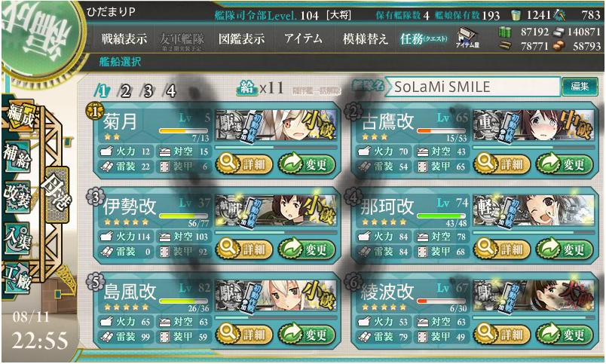Click 変更 change button for 古鷹改
The height and width of the screenshot is (364, 606).
[x=565, y=164]
